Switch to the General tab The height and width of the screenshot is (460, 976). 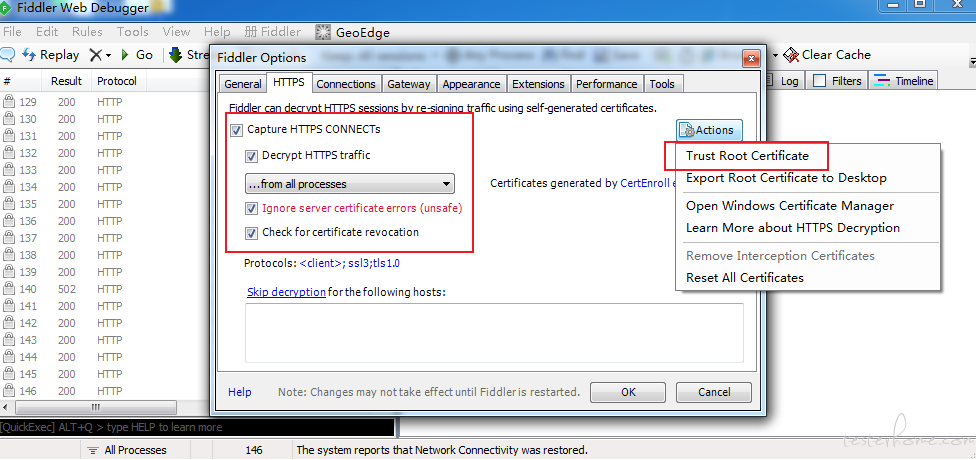(x=243, y=84)
